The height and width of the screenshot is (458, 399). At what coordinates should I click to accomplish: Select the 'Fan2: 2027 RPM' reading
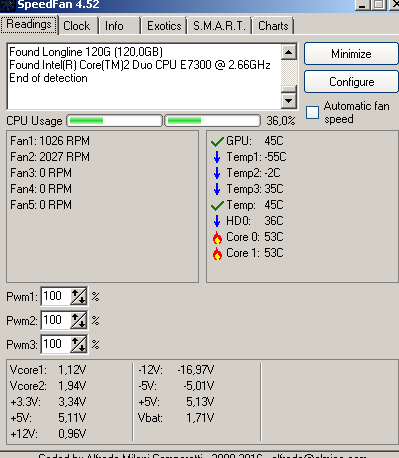50,157
